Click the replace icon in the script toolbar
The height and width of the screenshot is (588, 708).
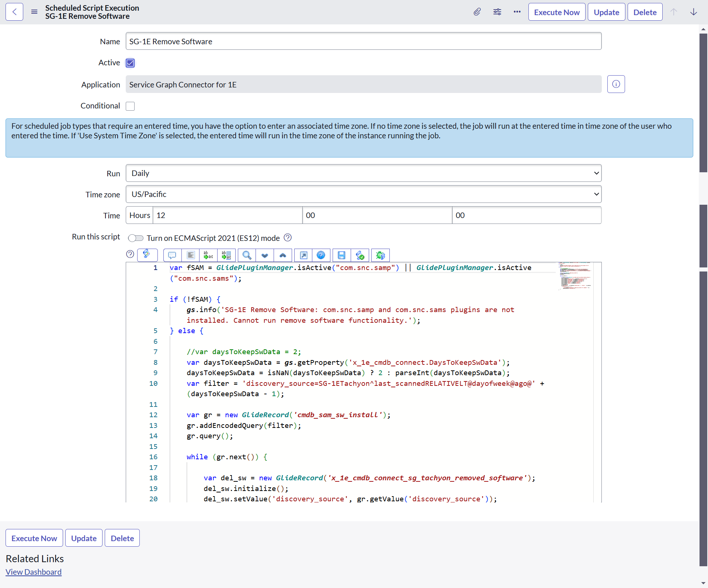(x=208, y=255)
